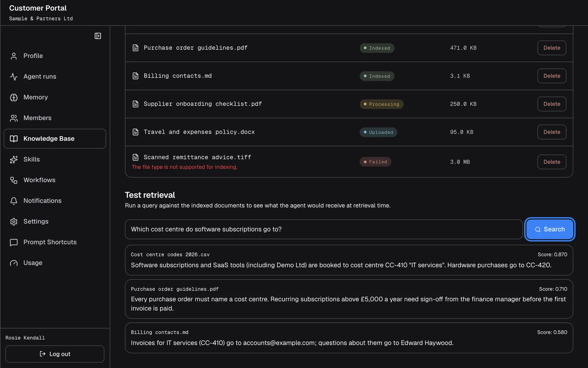Viewport: 588px width, 368px height.
Task: Click the Uploaded status badge
Action: click(x=378, y=132)
